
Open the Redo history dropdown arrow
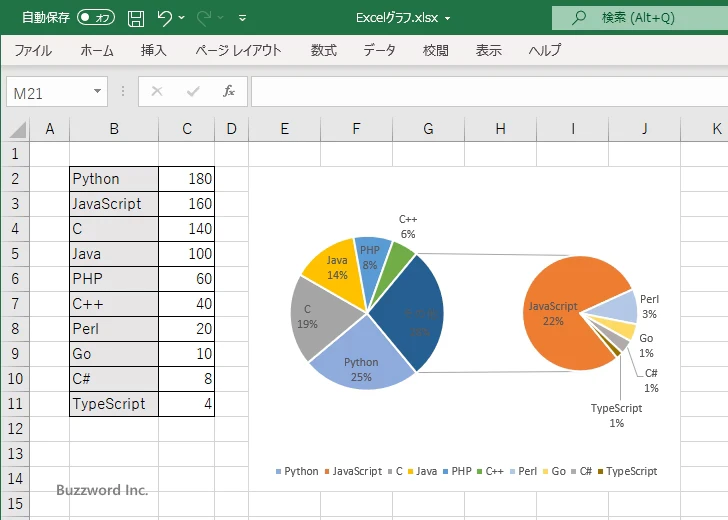tap(221, 18)
